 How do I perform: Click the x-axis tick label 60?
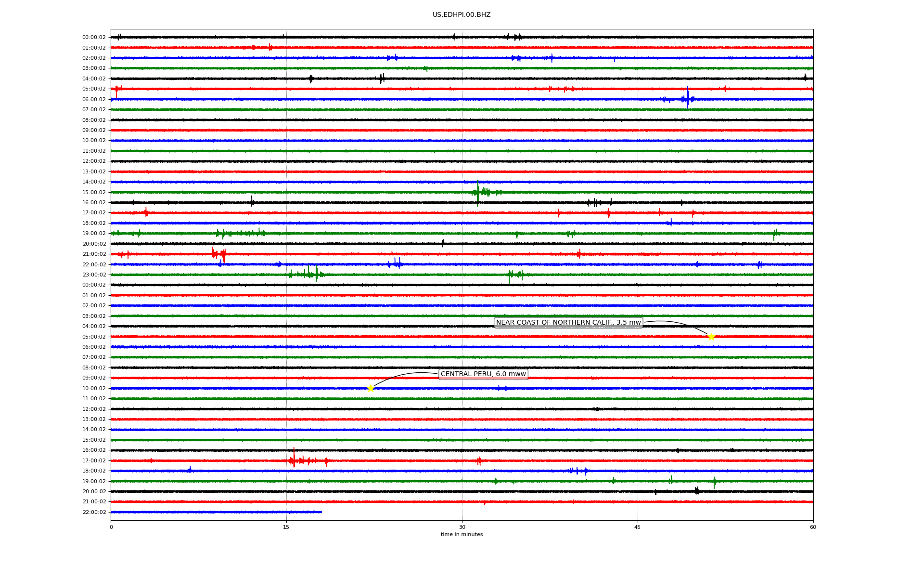point(813,527)
